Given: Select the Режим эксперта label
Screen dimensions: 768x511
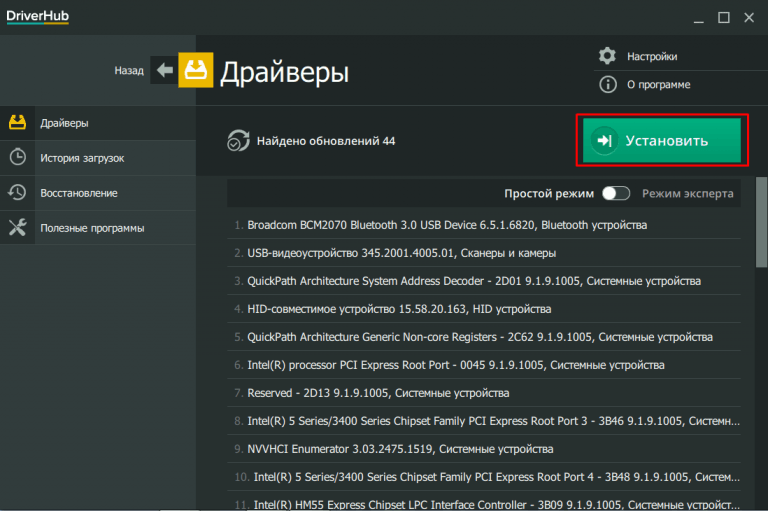Looking at the screenshot, I should [687, 193].
